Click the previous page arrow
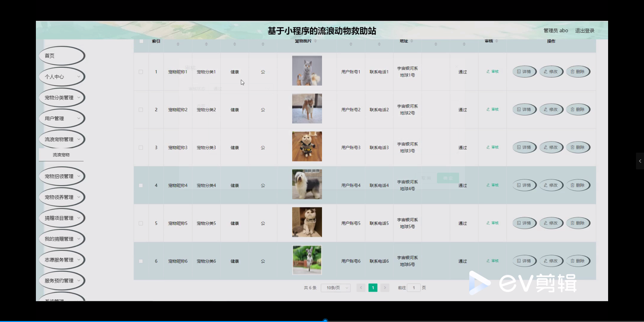The width and height of the screenshot is (644, 322). (361, 287)
